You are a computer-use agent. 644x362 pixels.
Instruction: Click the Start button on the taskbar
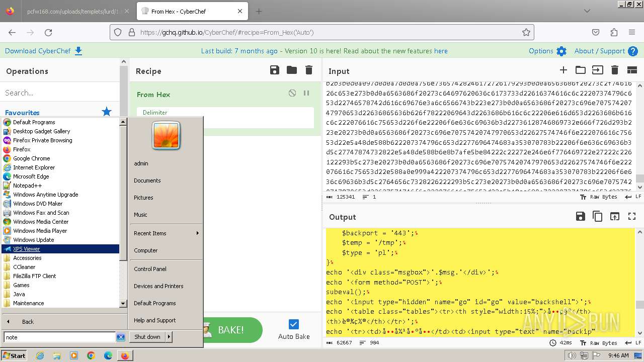[14, 355]
